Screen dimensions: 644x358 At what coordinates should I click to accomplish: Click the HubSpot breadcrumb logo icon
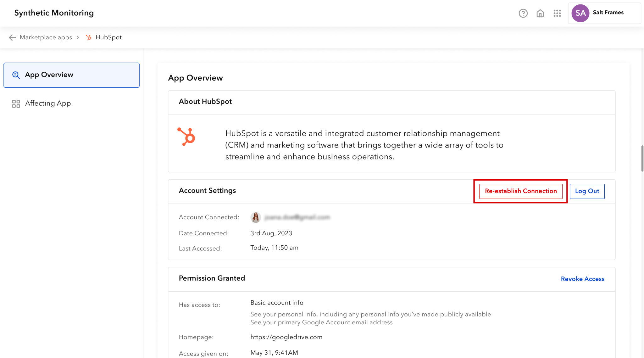89,37
